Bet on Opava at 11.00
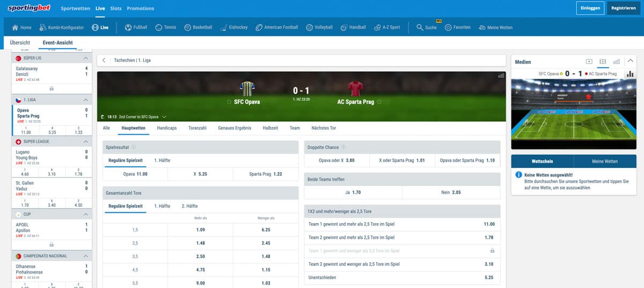 [135, 174]
